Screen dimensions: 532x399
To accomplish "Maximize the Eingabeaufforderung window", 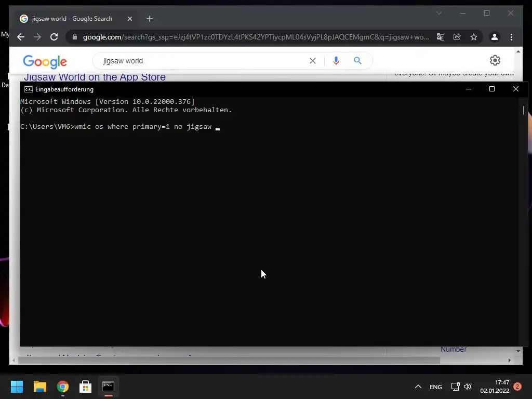I will pyautogui.click(x=492, y=89).
